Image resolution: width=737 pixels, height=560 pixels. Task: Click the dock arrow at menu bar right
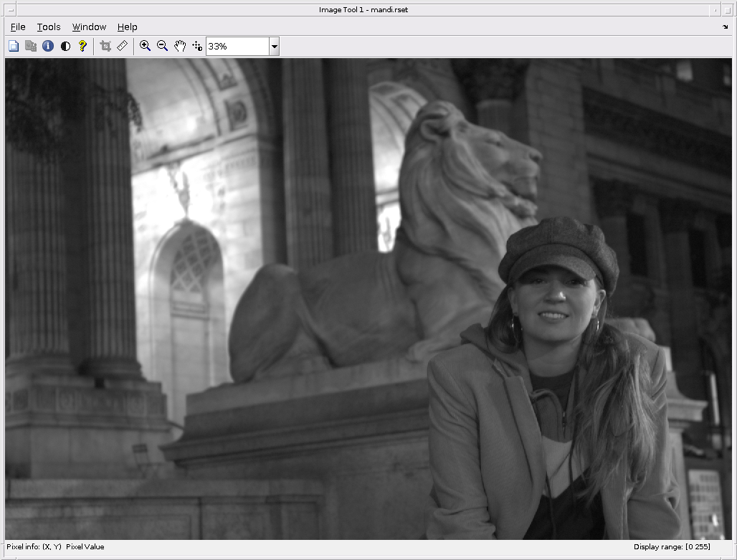[x=726, y=27]
